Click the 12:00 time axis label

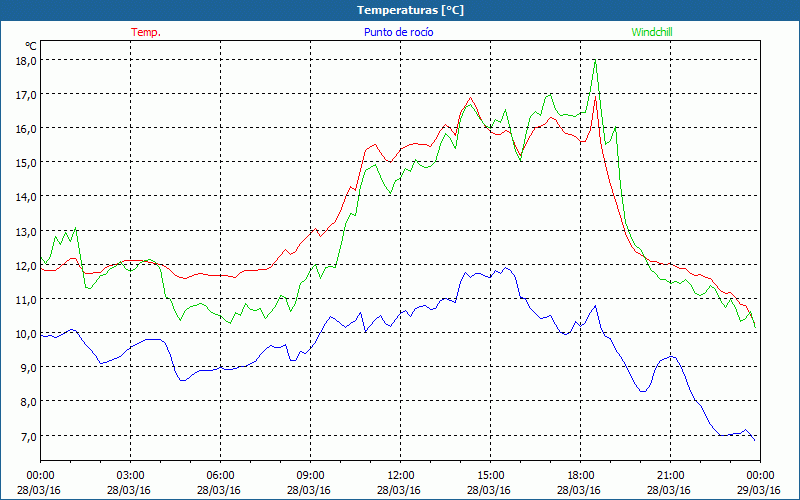click(401, 476)
